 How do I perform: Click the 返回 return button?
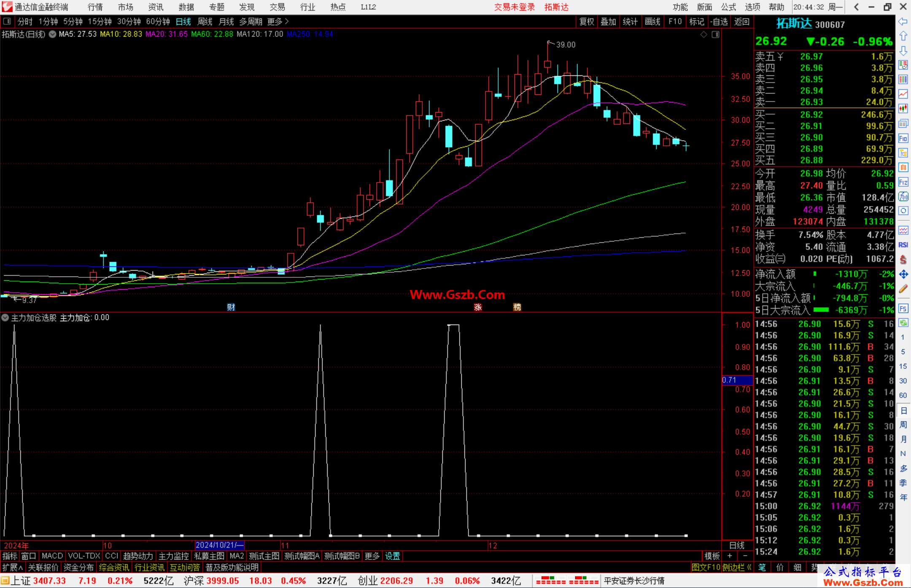coord(741,21)
